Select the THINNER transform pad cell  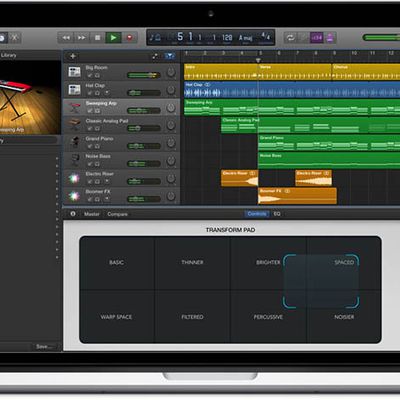[x=192, y=263]
